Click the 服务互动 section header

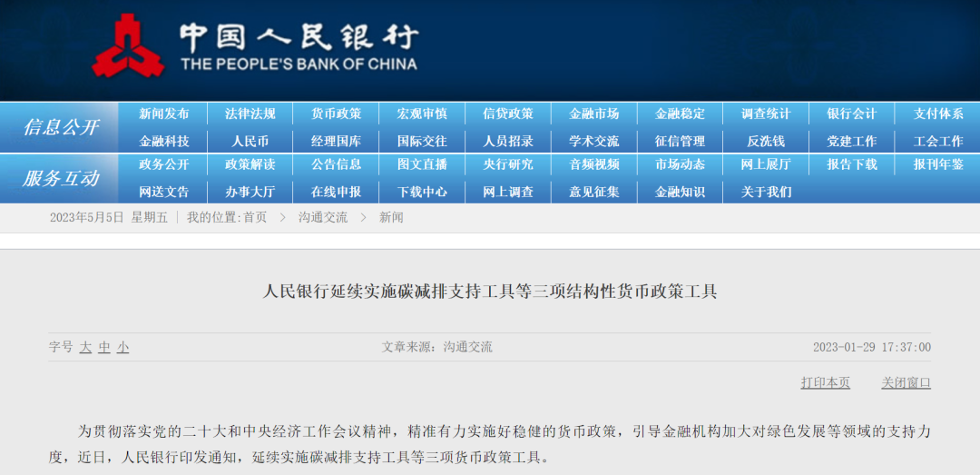pos(61,178)
